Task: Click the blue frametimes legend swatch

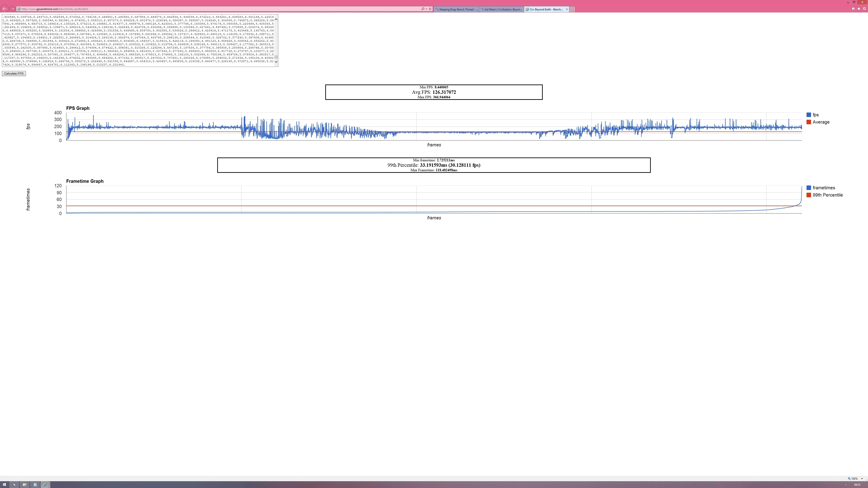Action: click(x=808, y=188)
